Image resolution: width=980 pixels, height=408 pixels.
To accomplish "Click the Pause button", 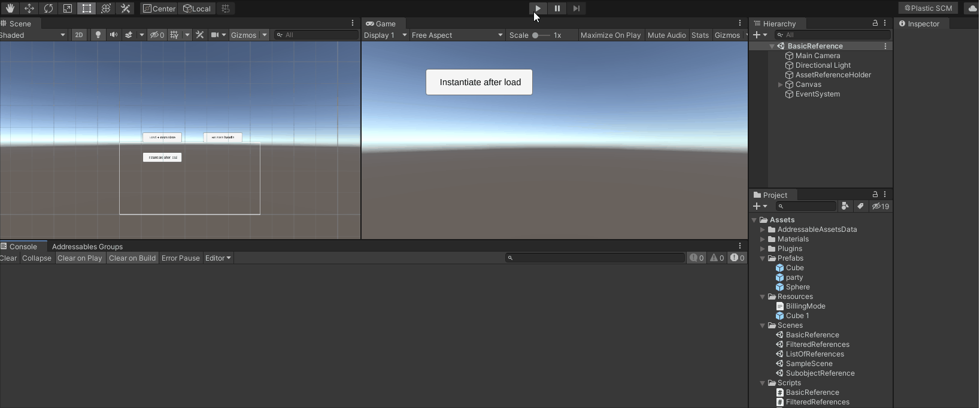I will click(557, 8).
